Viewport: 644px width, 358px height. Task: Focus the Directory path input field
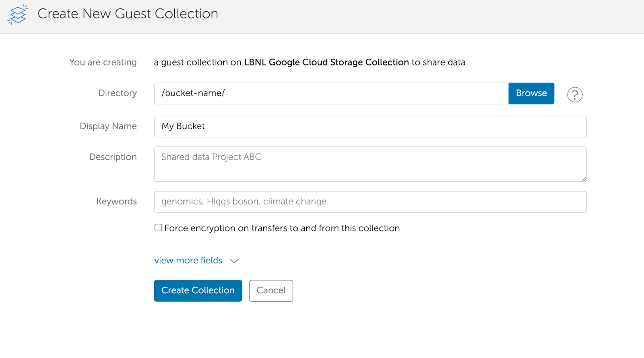[x=331, y=93]
